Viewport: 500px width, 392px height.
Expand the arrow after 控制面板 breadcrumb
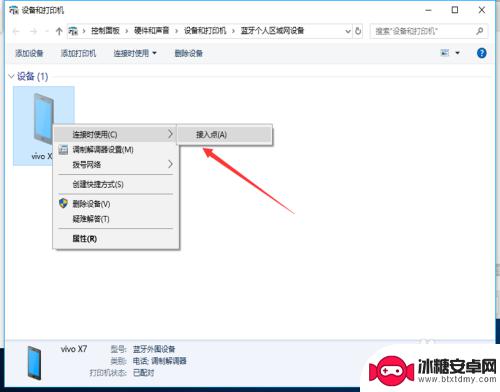click(127, 31)
